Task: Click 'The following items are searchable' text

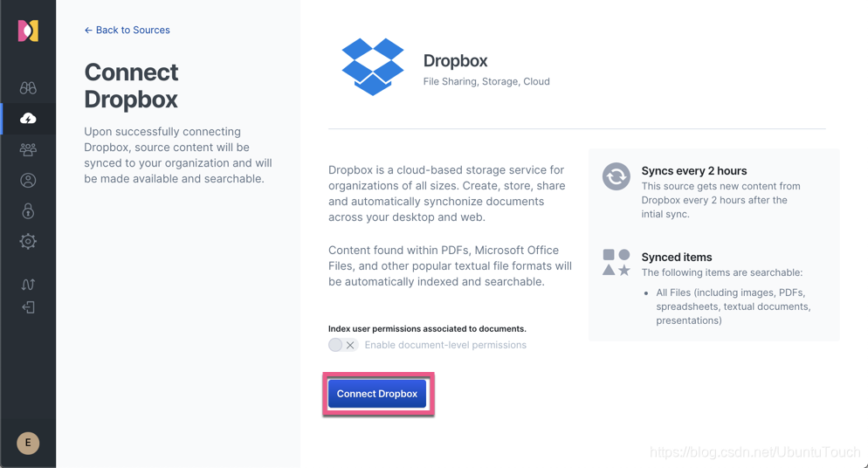Action: tap(722, 272)
